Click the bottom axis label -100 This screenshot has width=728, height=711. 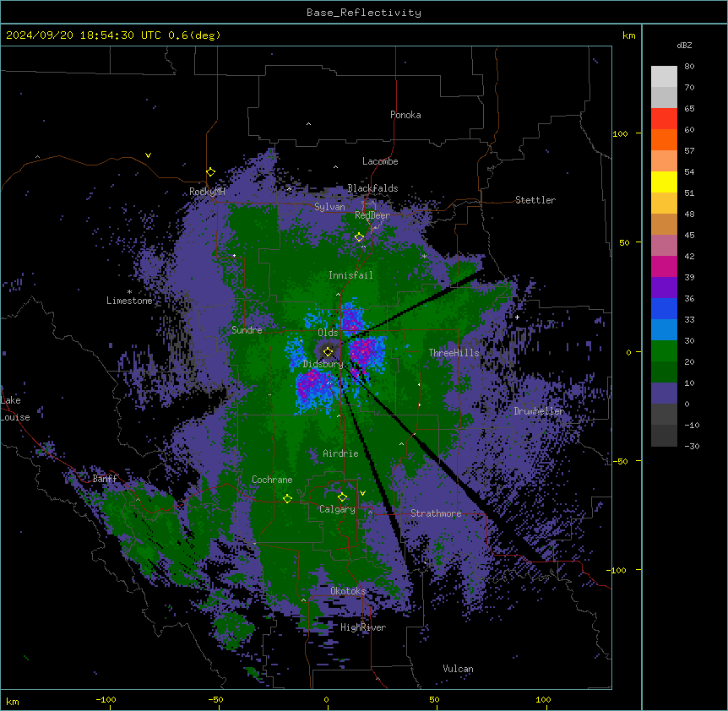[x=106, y=699]
